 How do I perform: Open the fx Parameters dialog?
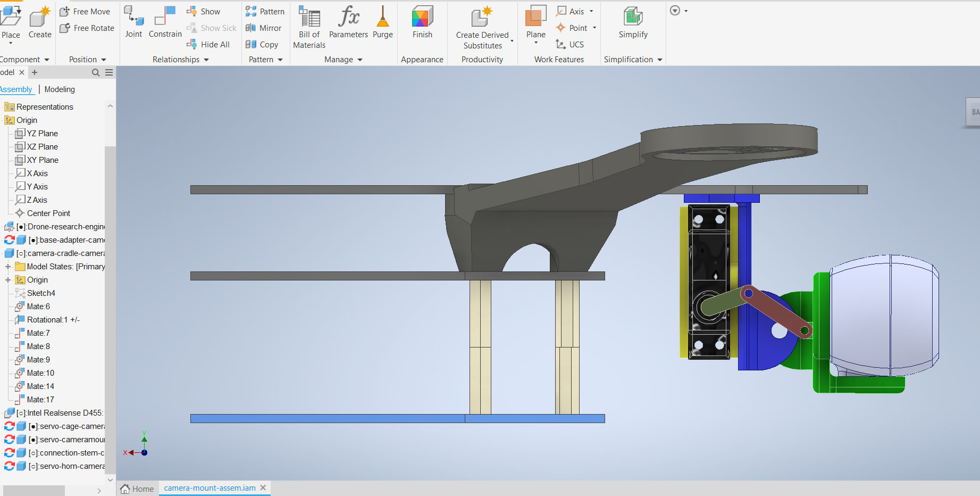(x=348, y=21)
